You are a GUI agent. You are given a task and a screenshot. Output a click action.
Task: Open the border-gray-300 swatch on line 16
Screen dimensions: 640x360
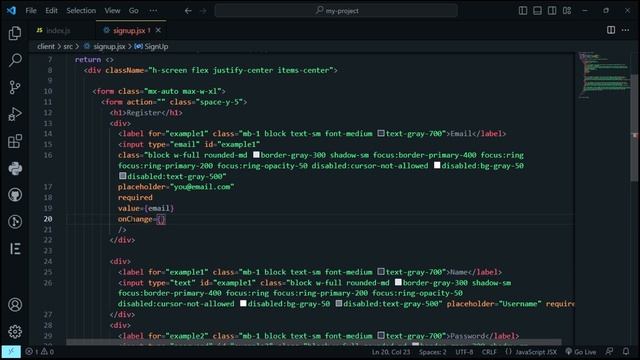(x=256, y=155)
